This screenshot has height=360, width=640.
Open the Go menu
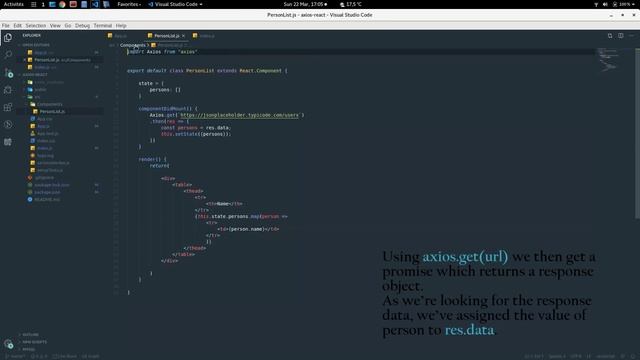[x=68, y=25]
